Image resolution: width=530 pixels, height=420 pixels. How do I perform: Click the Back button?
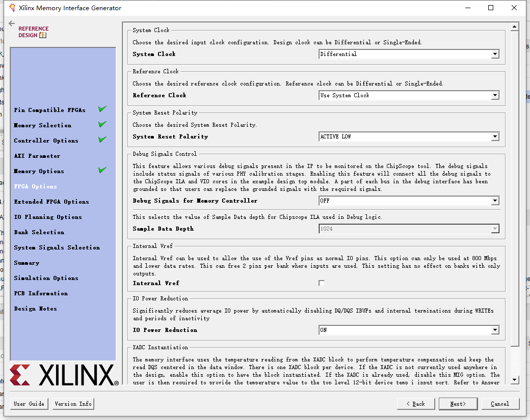click(x=416, y=404)
